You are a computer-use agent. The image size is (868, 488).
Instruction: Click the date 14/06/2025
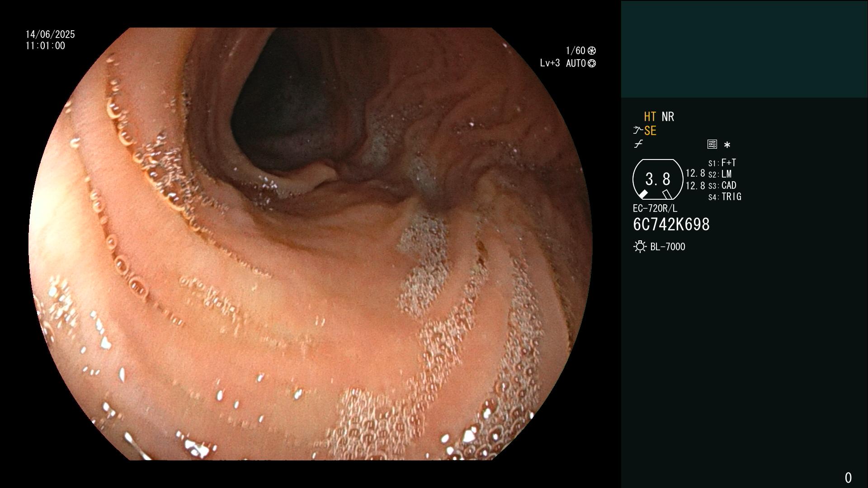pos(50,34)
